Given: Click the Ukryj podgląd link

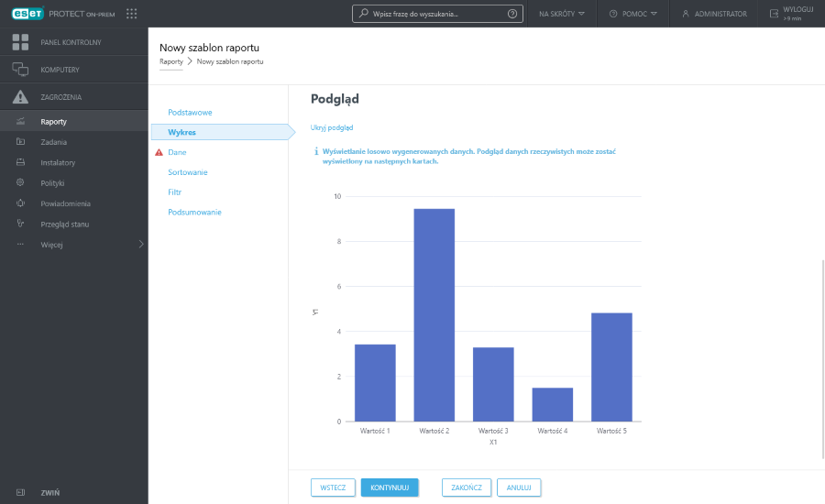Looking at the screenshot, I should tap(332, 127).
